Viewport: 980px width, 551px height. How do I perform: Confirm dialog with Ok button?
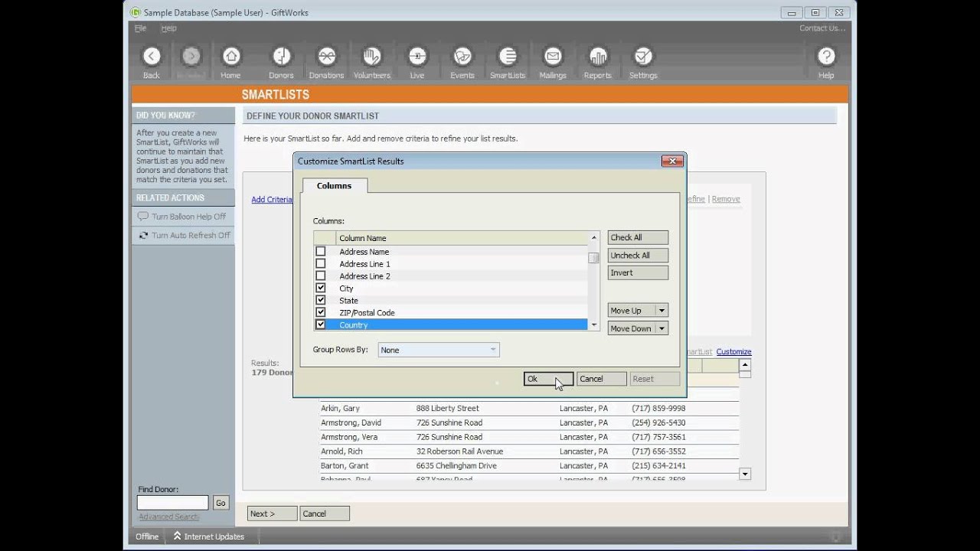coord(548,379)
